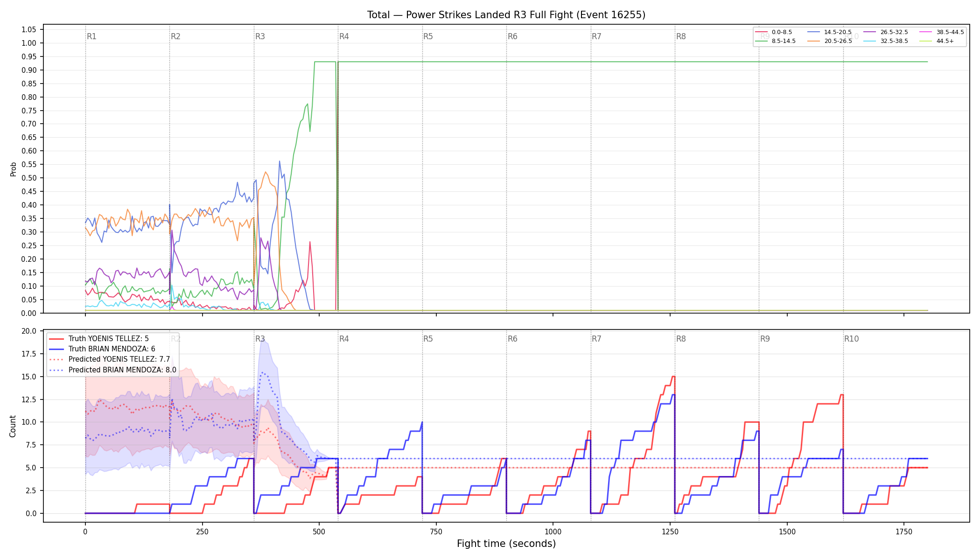
Task: Click the orange line sample for 20.5-26.5 in the legend
Action: click(813, 41)
